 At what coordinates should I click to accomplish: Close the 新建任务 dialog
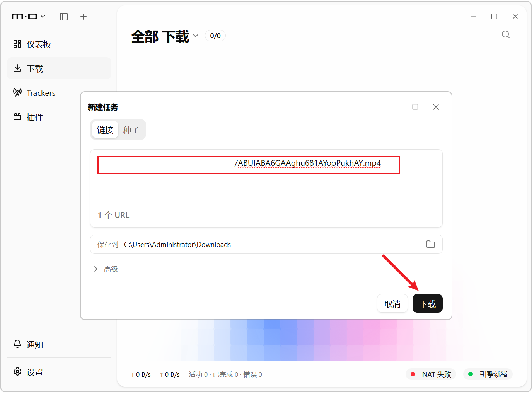click(x=436, y=107)
